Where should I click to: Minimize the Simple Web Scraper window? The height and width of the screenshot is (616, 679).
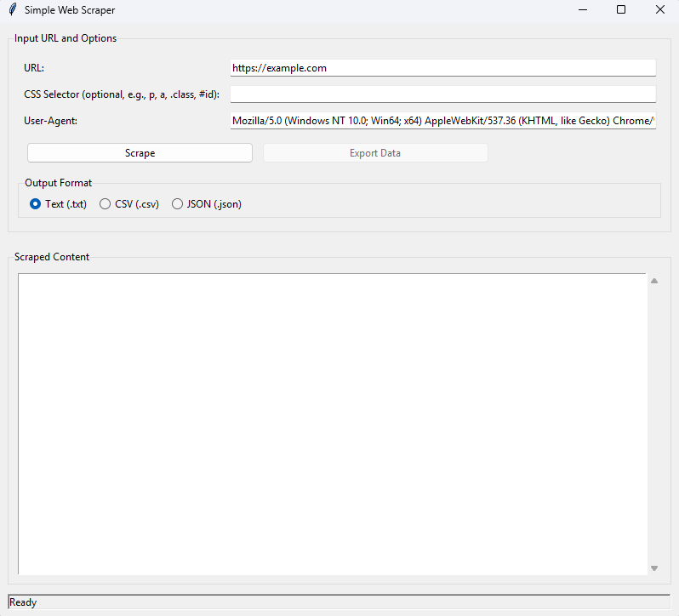point(583,10)
